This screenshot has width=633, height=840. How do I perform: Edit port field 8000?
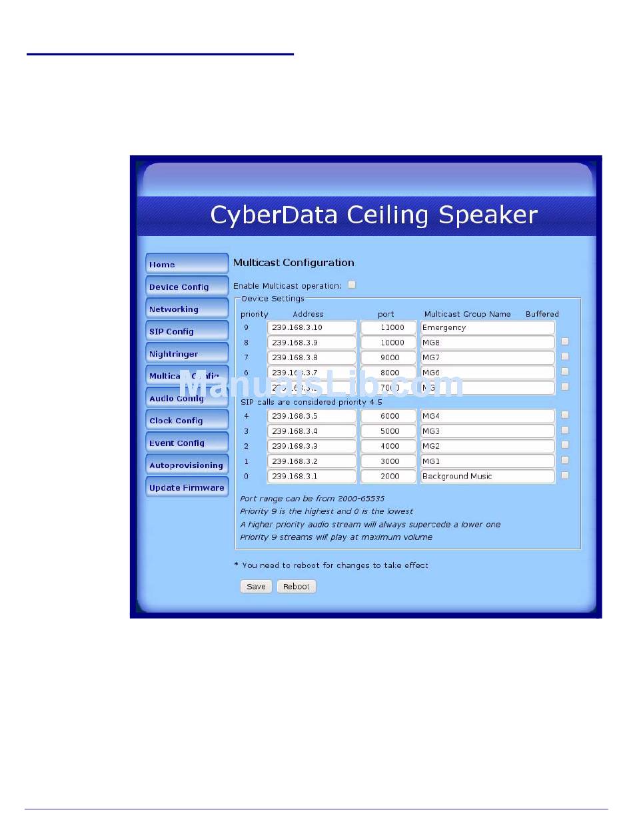point(388,373)
